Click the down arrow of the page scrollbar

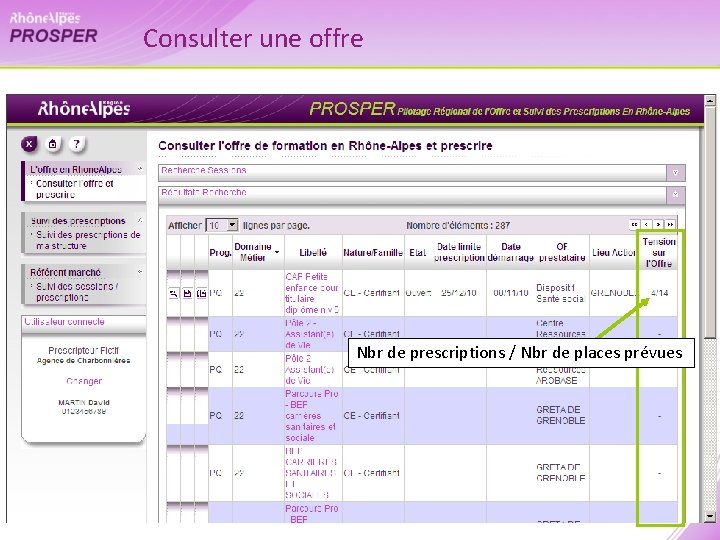click(710, 517)
